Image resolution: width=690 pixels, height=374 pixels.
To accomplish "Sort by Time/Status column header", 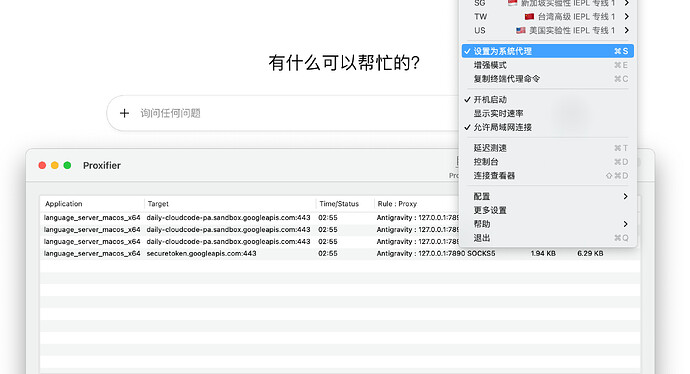I will [345, 204].
